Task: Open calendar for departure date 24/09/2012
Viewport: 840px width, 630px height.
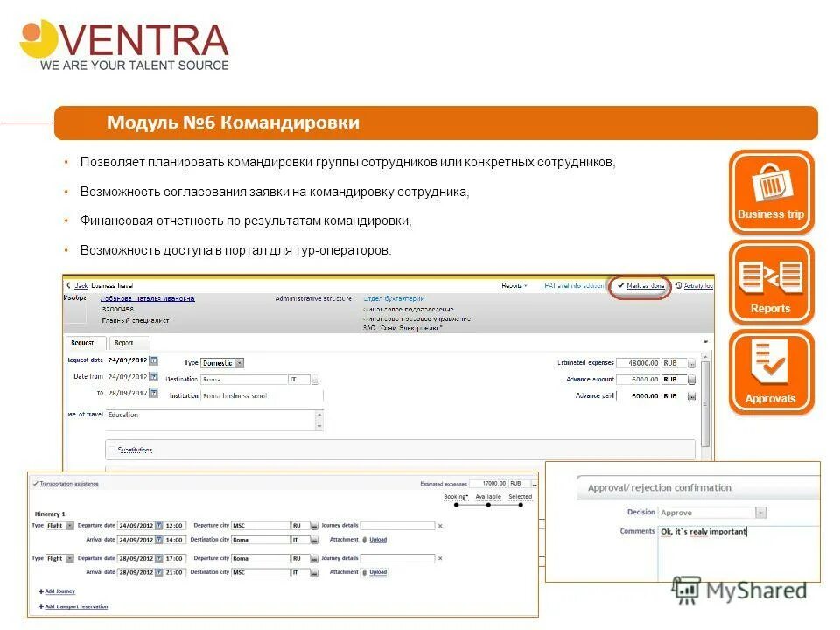Action: (x=158, y=526)
